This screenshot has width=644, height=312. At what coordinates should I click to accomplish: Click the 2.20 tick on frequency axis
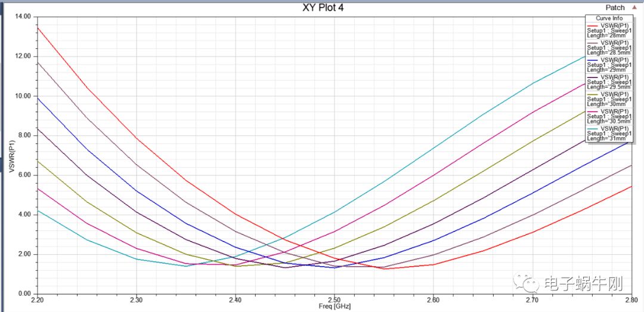pyautogui.click(x=38, y=299)
